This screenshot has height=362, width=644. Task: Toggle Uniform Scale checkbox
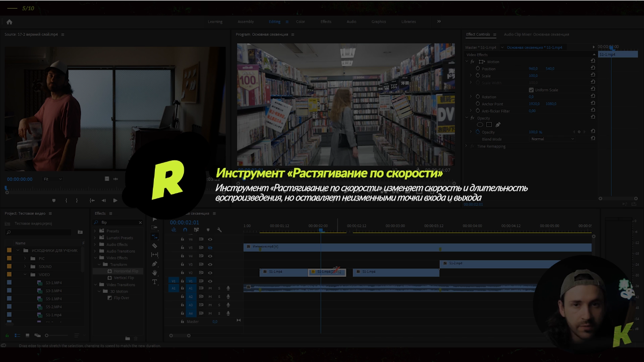click(531, 90)
